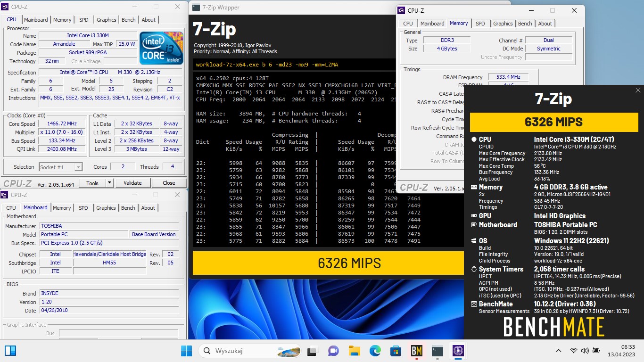Open File Explorer from the taskbar

[354, 351]
